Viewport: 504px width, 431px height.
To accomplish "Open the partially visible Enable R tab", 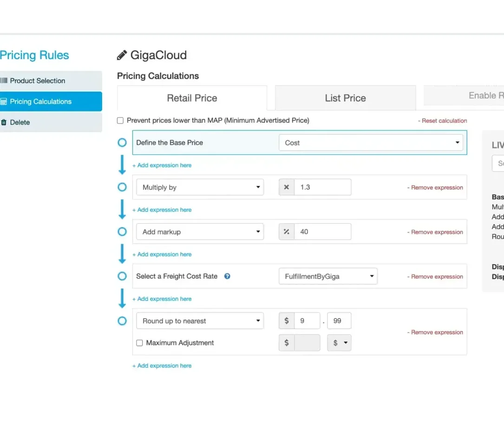I will 464,95.
